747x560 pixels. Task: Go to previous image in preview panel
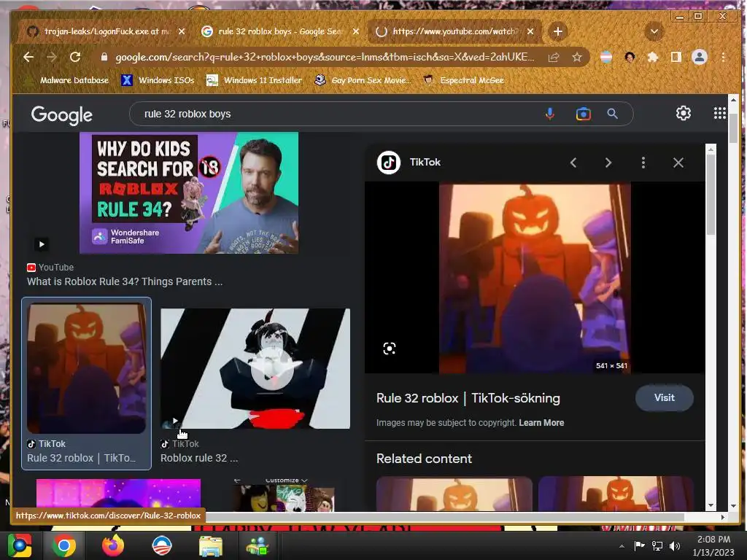tap(573, 163)
